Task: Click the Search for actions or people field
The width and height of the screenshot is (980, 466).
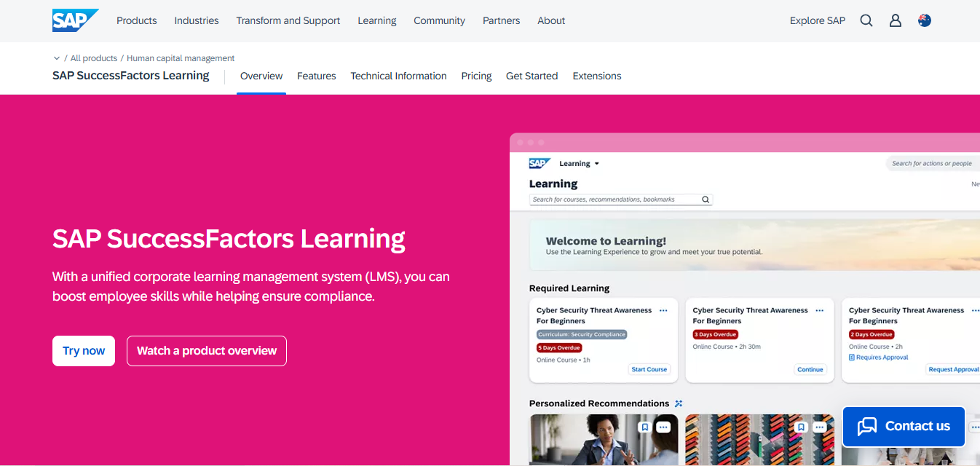Action: 932,164
